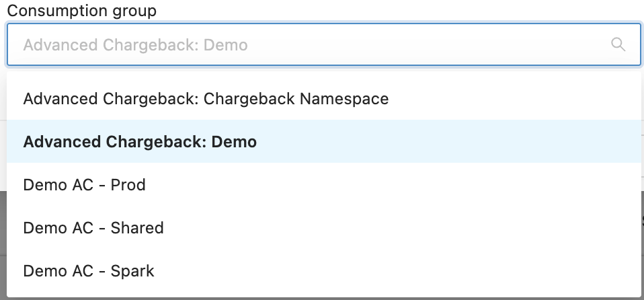Click the Shared entry under Demo AC
Viewport: 644px width, 300px height.
point(93,228)
